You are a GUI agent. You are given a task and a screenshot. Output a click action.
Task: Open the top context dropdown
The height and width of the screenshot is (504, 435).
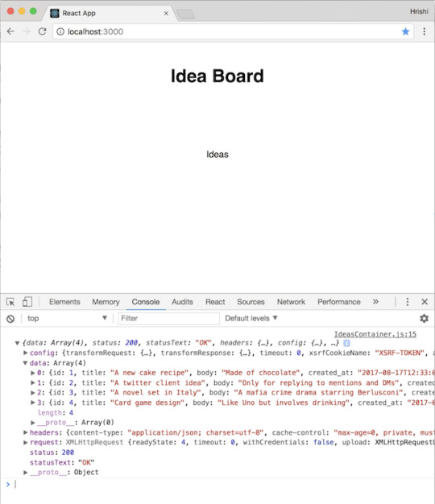67,318
